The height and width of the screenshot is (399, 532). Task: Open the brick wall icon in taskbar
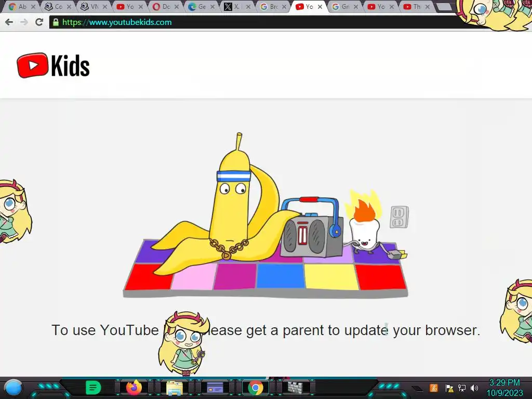coord(295,388)
